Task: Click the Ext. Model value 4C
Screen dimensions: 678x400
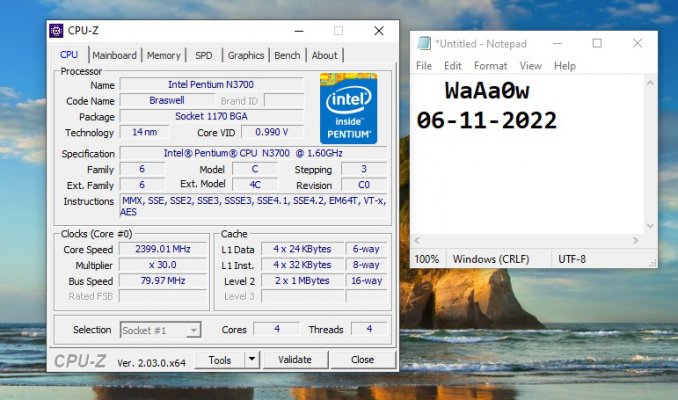Action: click(x=255, y=185)
